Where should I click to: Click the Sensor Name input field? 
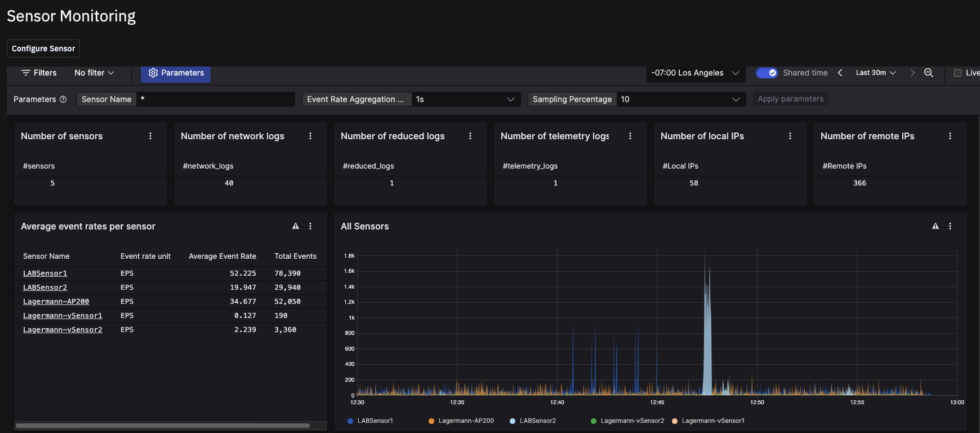tap(215, 99)
